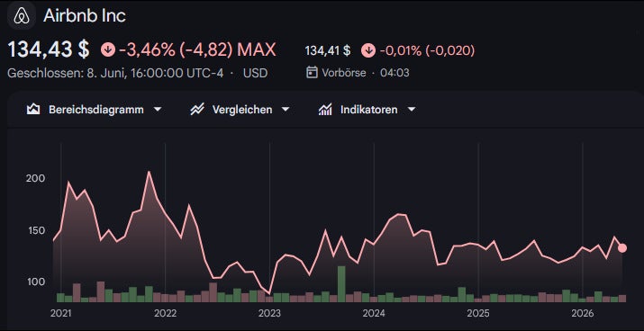Click the Airbnb logo icon
Screen dimensions: 644x331
click(x=22, y=16)
